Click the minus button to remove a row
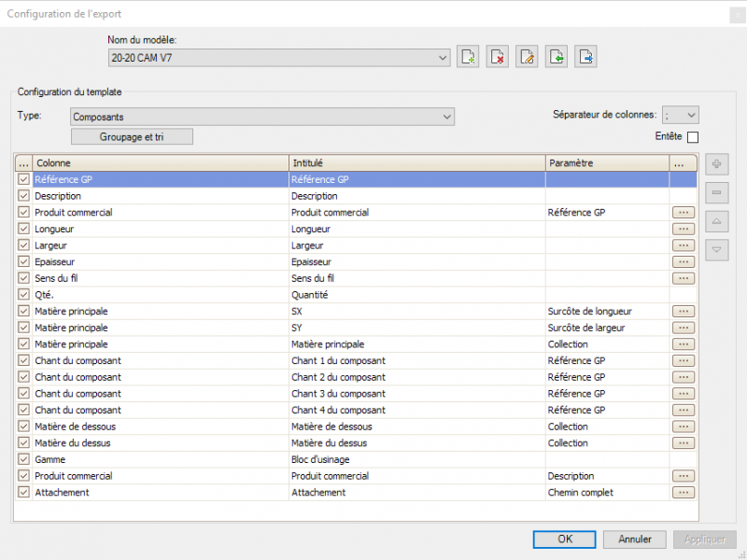 (716, 193)
